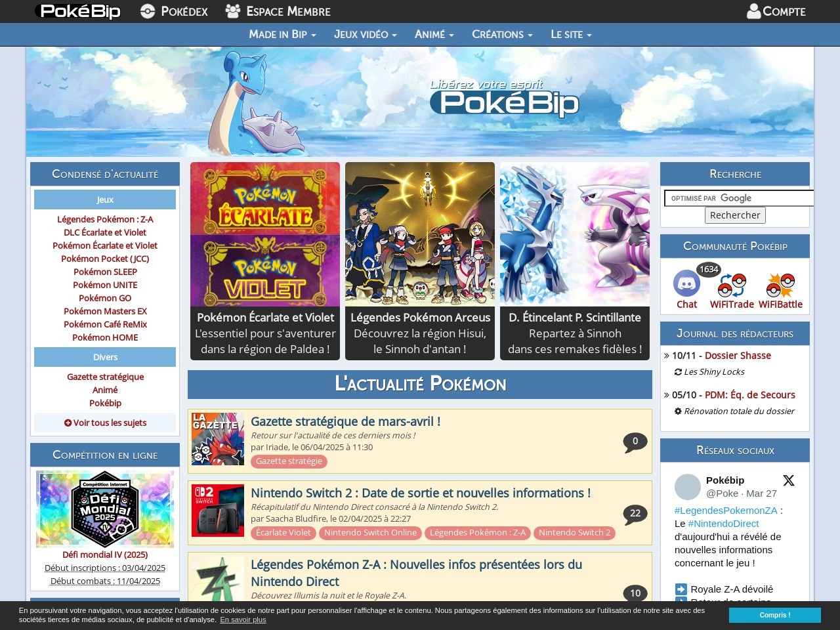Open Légendes Pokémon Z-A Nintendo Direct article
Viewport: 840px width, 630px height.
[417, 573]
